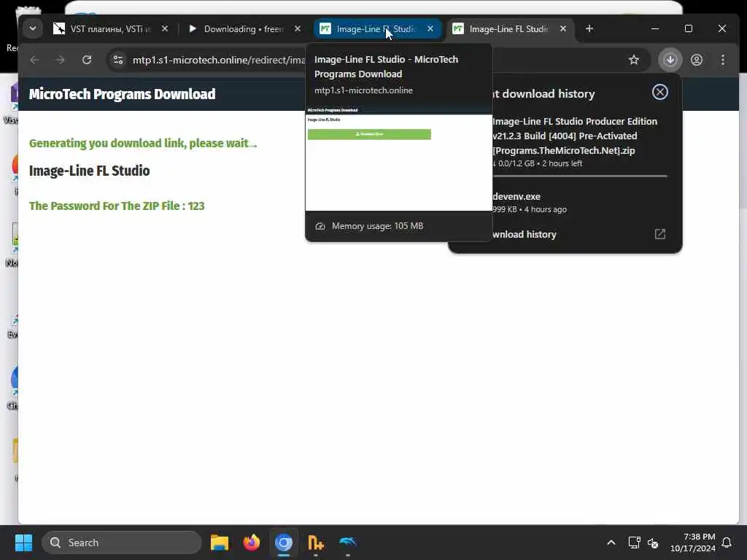Open Chrome from the taskbar
This screenshot has width=747, height=560.
point(284,542)
